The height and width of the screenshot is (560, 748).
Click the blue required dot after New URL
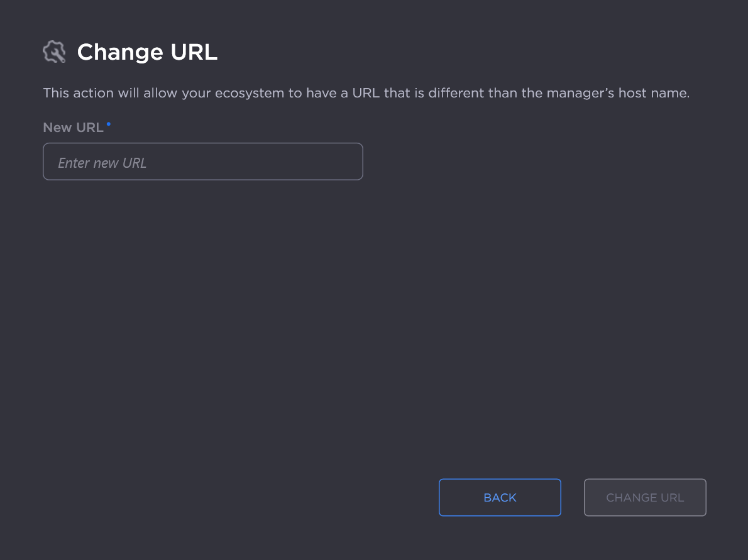(109, 124)
